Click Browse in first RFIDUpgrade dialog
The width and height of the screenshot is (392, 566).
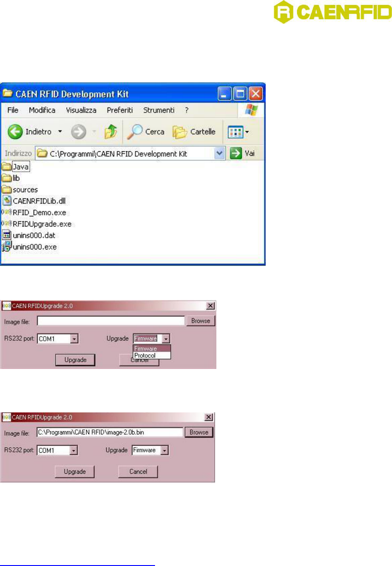click(201, 321)
